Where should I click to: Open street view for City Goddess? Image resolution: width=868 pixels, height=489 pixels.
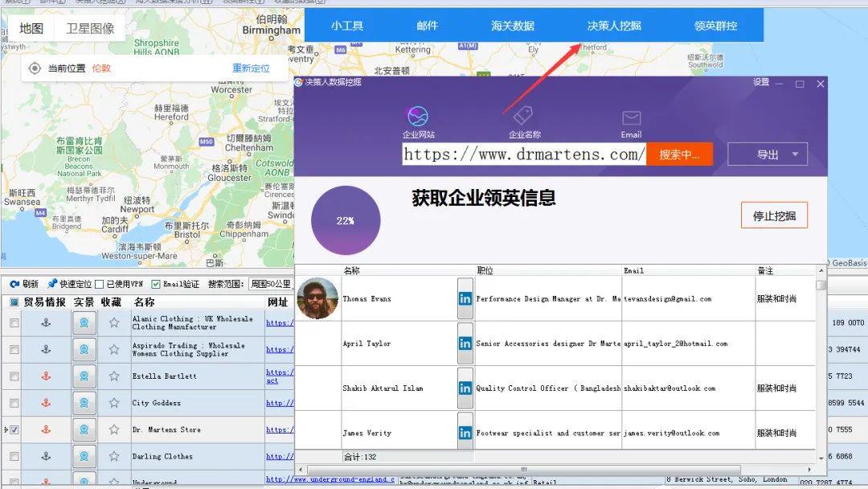pyautogui.click(x=84, y=403)
